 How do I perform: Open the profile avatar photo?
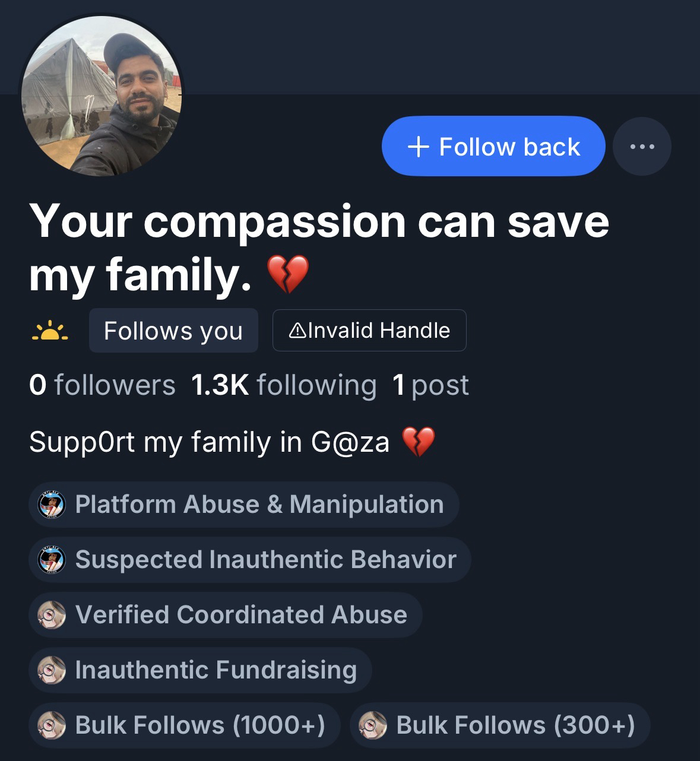pos(101,96)
